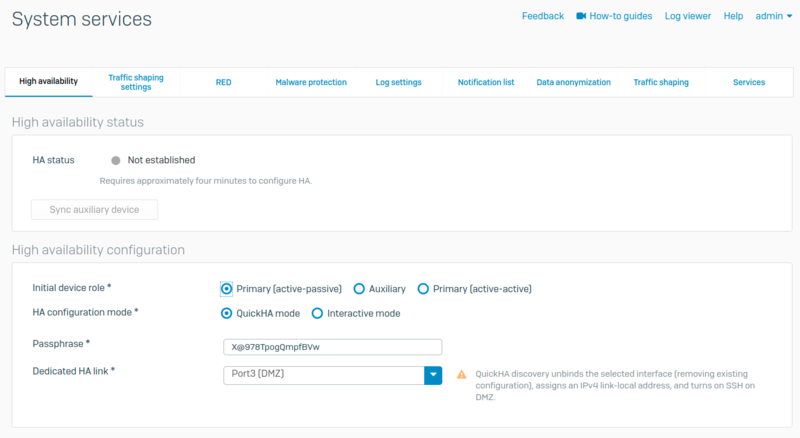The width and height of the screenshot is (800, 438).
Task: Select Primary (active-passive) device role
Action: [x=227, y=289]
